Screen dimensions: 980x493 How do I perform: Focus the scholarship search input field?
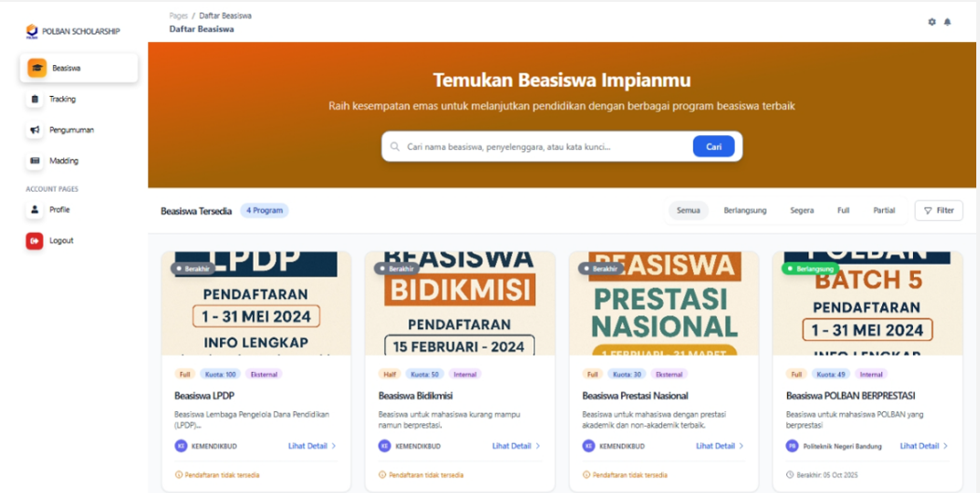pyautogui.click(x=545, y=147)
